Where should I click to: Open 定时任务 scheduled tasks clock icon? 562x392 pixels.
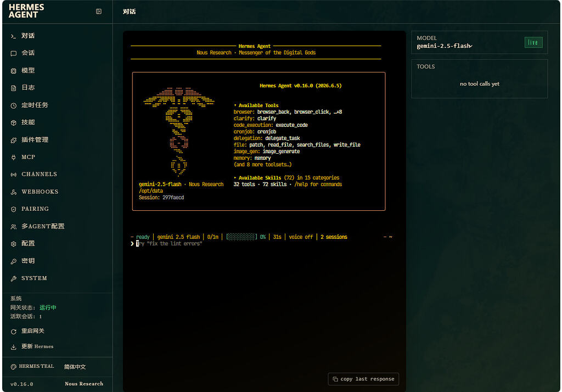tap(14, 105)
